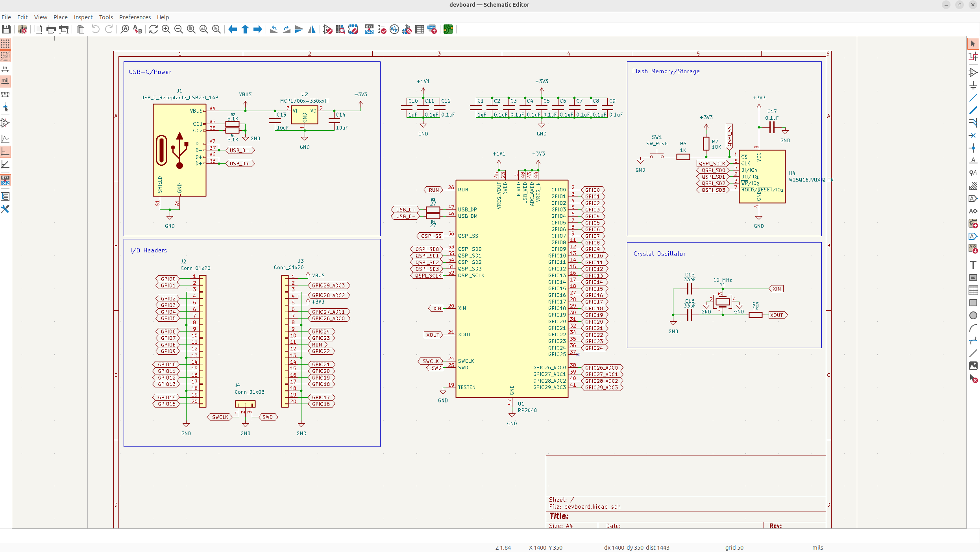The height and width of the screenshot is (552, 980).
Task: Toggle the full-window crosshair cursor
Action: [x=6, y=107]
